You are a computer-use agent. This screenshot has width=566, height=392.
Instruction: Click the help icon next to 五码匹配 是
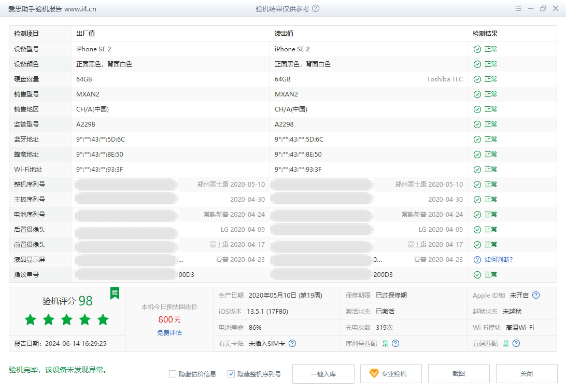click(516, 343)
